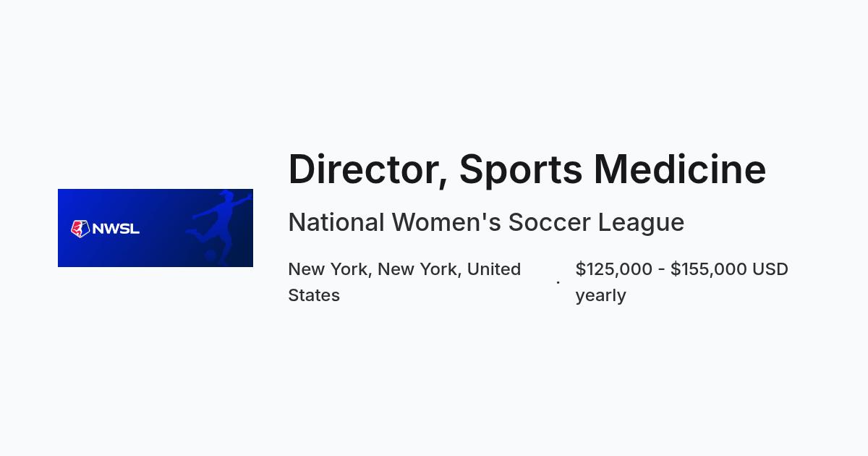Click the word "Soccer" in company name
Screen dimensions: 868x456
(550, 222)
